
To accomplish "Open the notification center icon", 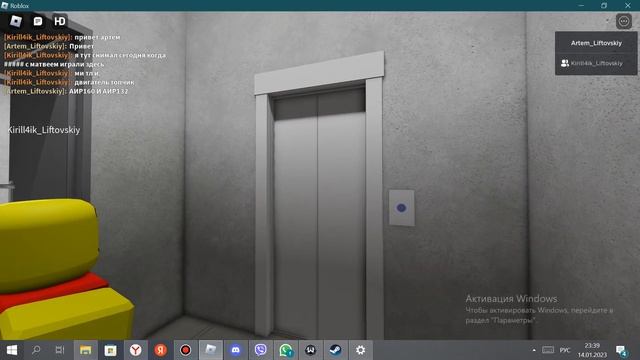I will point(621,350).
